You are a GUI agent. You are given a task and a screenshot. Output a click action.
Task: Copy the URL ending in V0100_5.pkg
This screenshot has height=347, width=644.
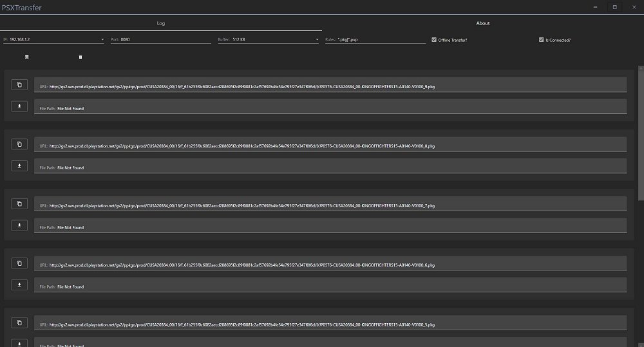(19, 323)
